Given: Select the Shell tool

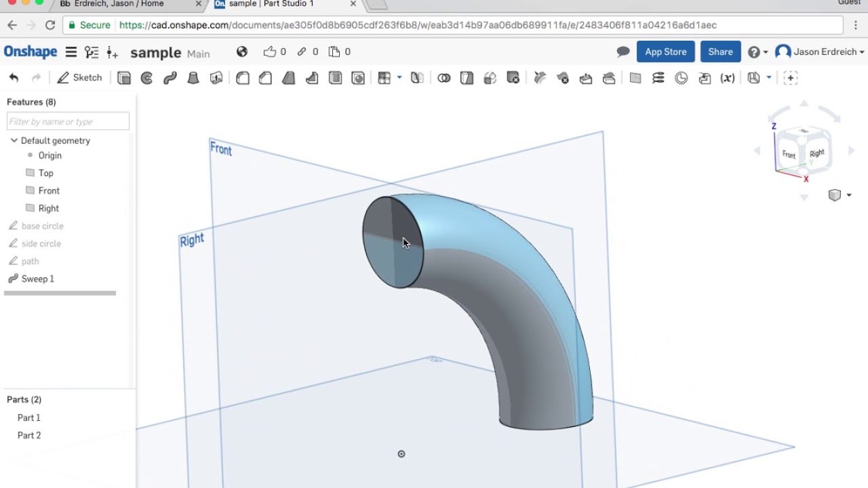Looking at the screenshot, I should click(335, 78).
